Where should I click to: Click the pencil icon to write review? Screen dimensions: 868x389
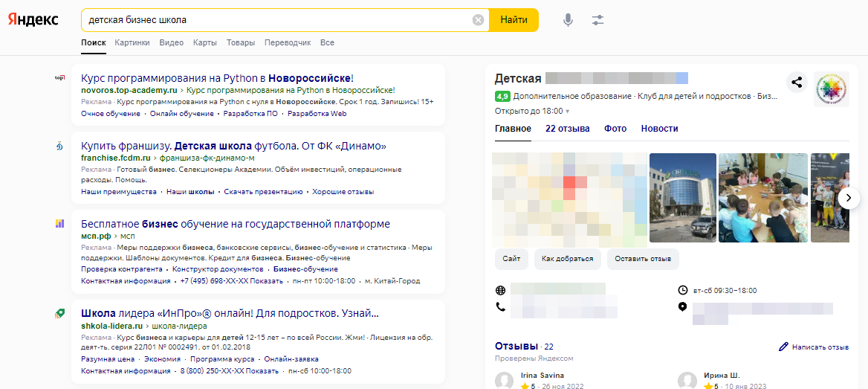tap(783, 347)
